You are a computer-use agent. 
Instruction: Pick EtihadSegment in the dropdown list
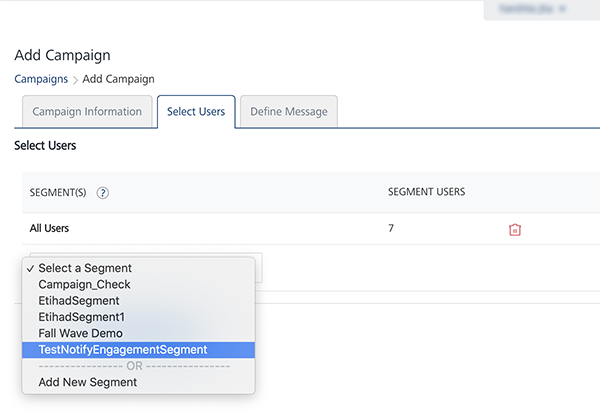[x=79, y=300]
